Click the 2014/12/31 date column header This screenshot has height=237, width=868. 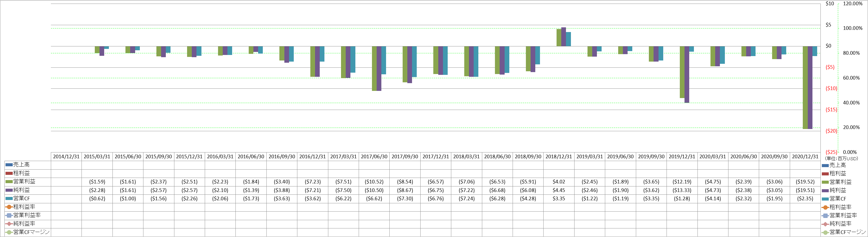66,157
